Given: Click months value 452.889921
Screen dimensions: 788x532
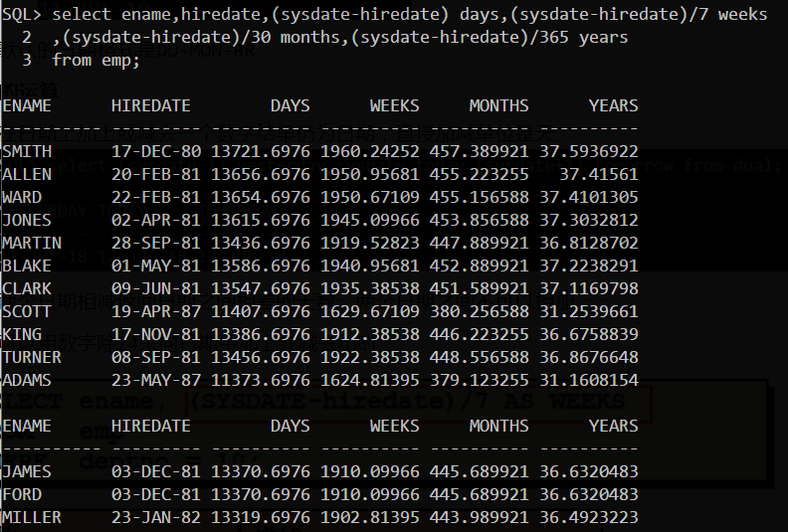Looking at the screenshot, I should point(479,266).
